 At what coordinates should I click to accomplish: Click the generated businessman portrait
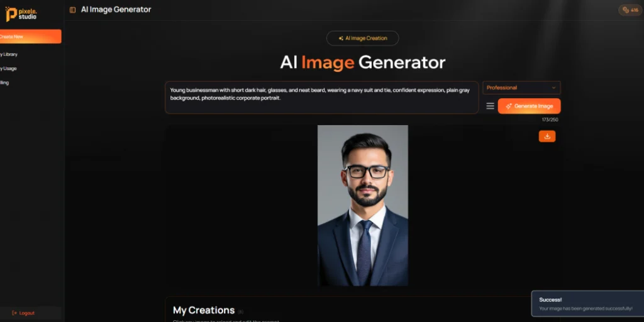pos(363,206)
